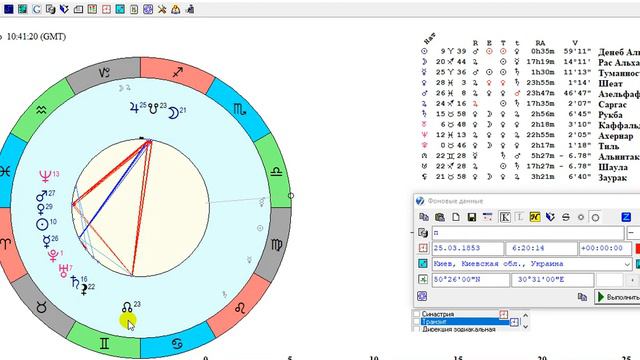Click the blue book icon in data panel
Image resolution: width=640 pixels, height=360 pixels.
tap(550, 217)
